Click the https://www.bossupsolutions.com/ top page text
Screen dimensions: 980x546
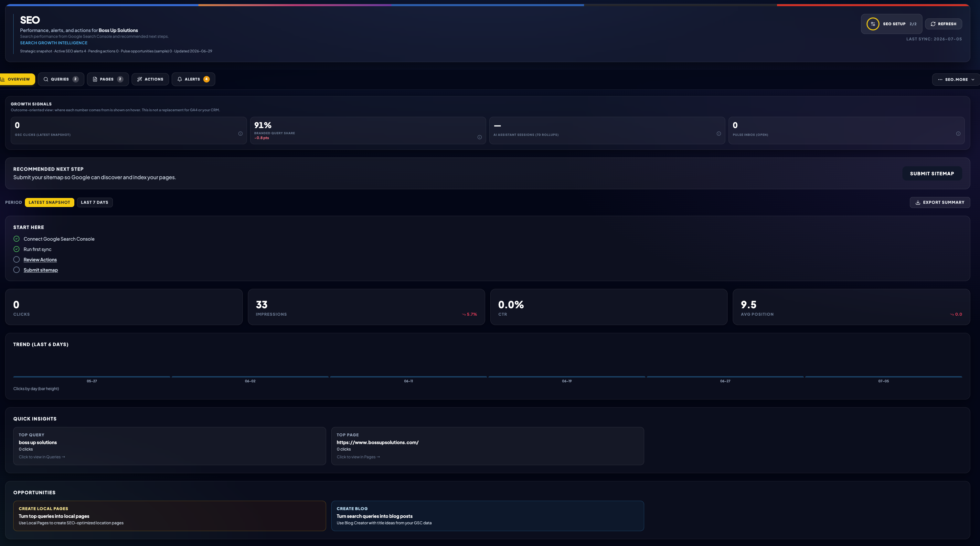(x=378, y=442)
